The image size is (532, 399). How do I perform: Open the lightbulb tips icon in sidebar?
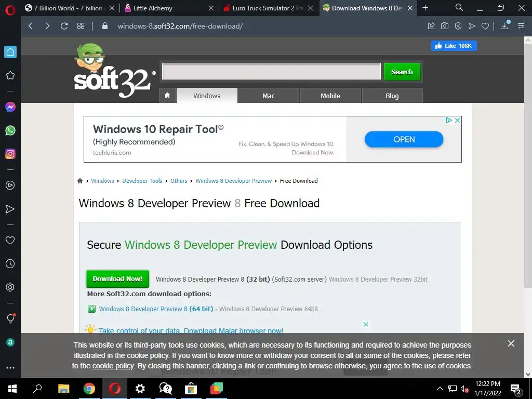pyautogui.click(x=10, y=318)
